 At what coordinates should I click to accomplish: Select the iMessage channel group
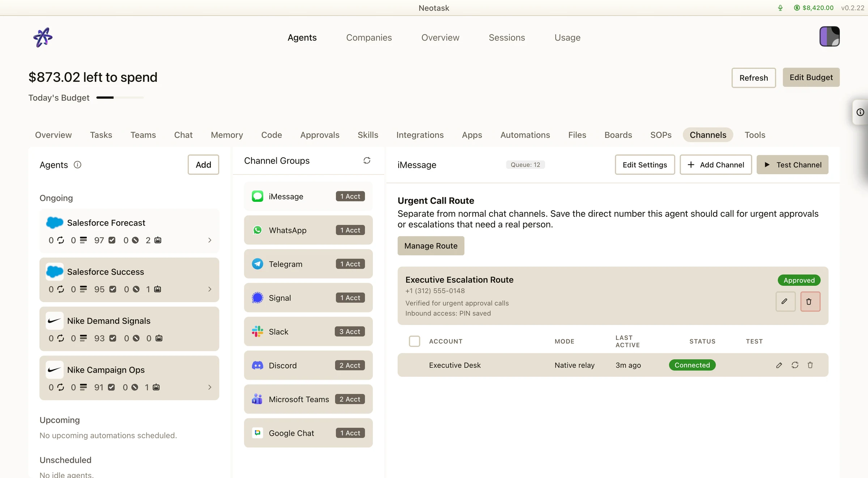coord(308,196)
